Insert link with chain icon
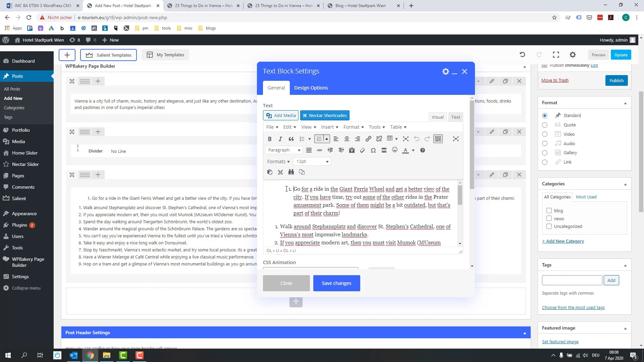Image resolution: width=644 pixels, height=362 pixels. click(x=368, y=139)
